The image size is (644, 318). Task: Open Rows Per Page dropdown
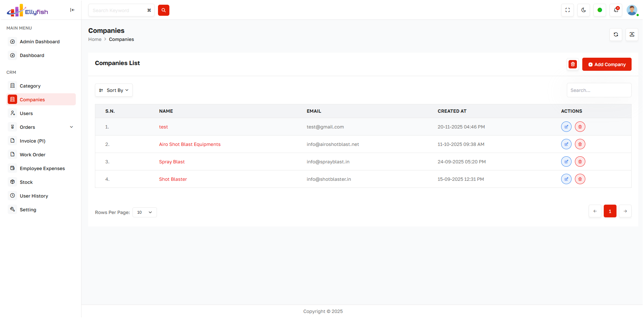point(145,212)
